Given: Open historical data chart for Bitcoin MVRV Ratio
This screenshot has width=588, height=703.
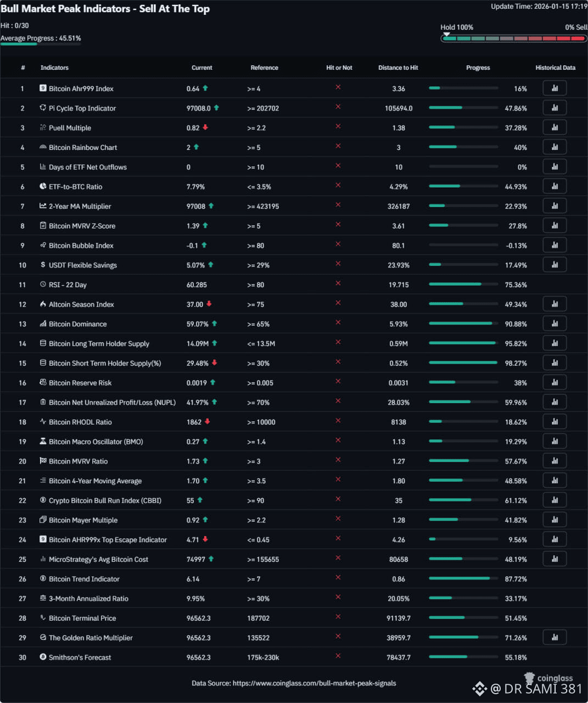Looking at the screenshot, I should [555, 461].
